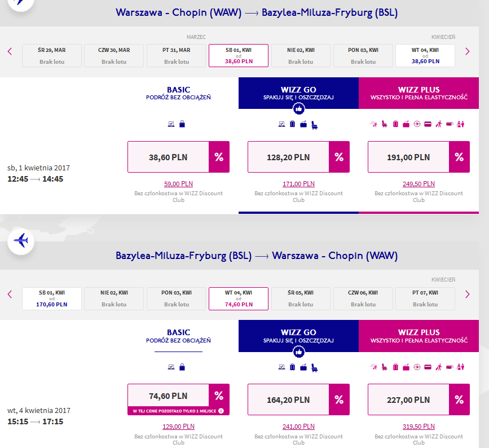
Task: Select return date SB 01, KWI 170,60 PLN
Action: click(x=52, y=298)
